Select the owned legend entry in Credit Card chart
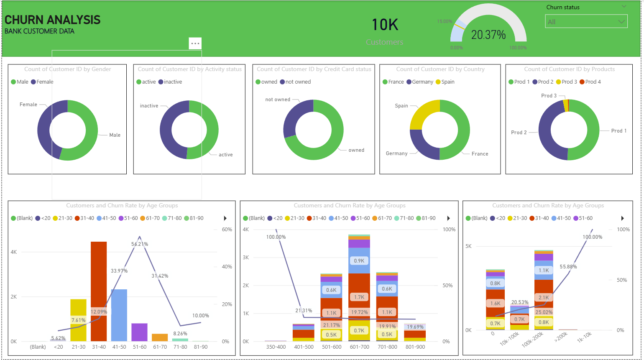The height and width of the screenshot is (360, 644). 266,82
